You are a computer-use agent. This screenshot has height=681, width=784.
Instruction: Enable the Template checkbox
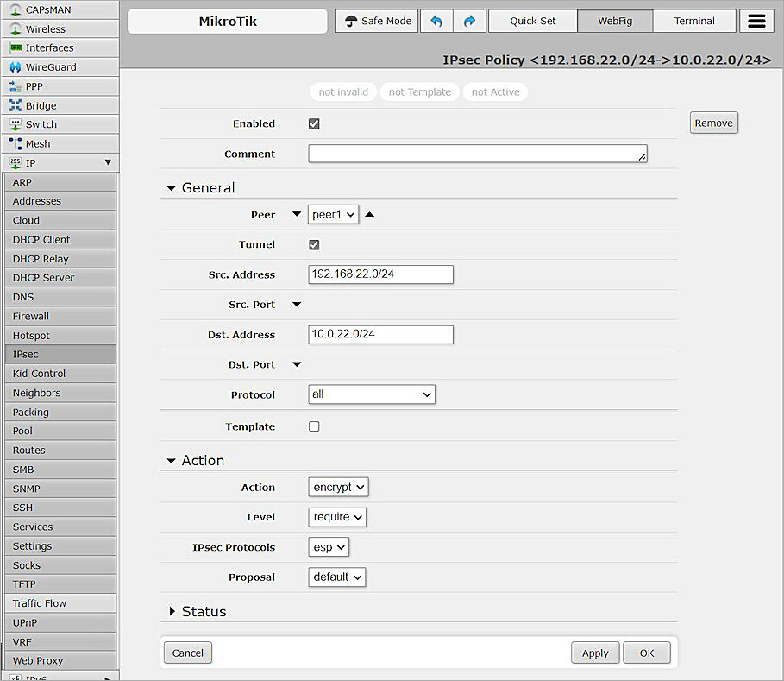(314, 426)
